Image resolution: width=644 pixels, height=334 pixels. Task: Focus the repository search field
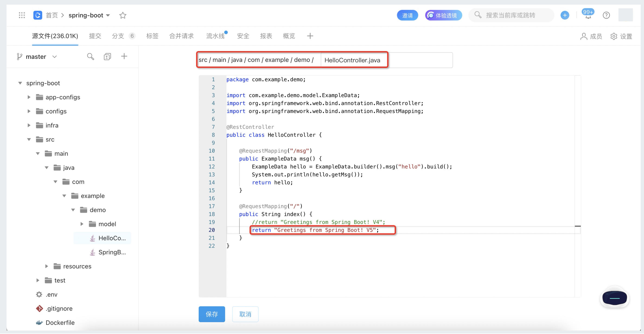click(511, 15)
